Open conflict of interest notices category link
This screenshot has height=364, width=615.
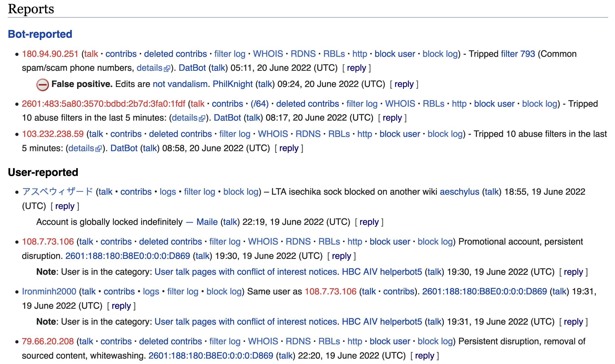(x=246, y=272)
